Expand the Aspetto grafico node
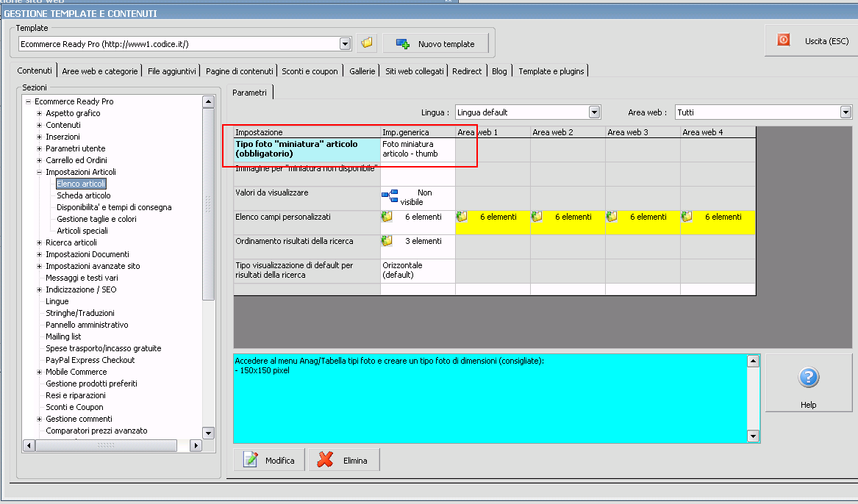This screenshot has width=858, height=504. (x=39, y=113)
